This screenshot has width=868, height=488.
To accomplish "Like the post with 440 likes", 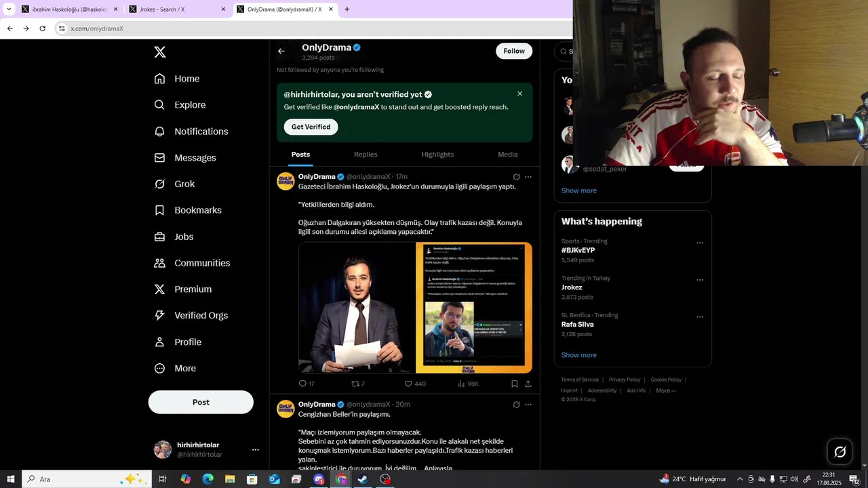I will (415, 384).
